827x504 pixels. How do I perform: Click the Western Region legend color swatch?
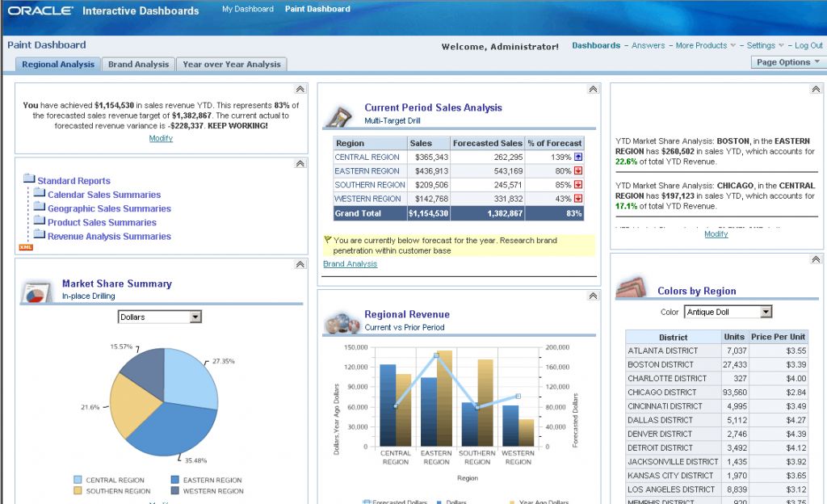pos(175,491)
